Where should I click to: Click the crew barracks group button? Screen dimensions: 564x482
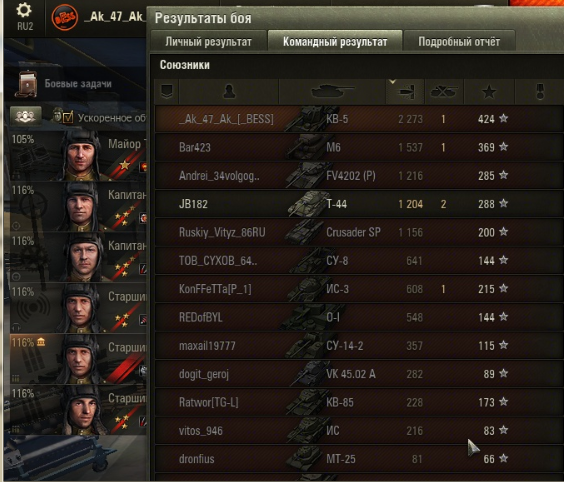pyautogui.click(x=25, y=116)
